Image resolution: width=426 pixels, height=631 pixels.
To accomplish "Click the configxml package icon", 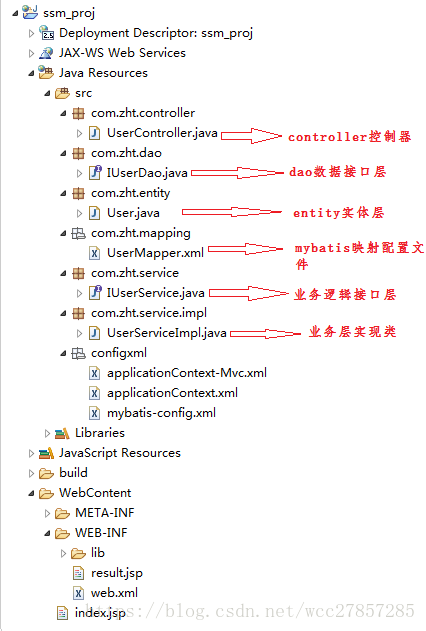I will point(78,353).
